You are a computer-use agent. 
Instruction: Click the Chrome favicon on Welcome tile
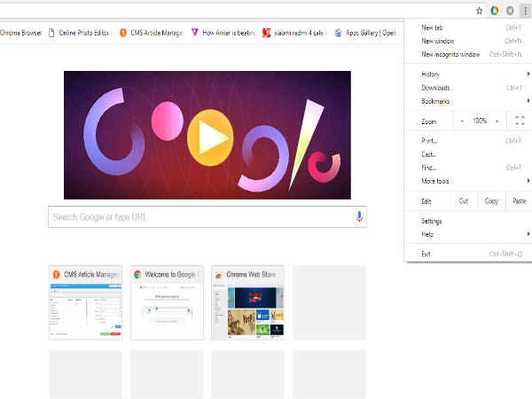[137, 274]
